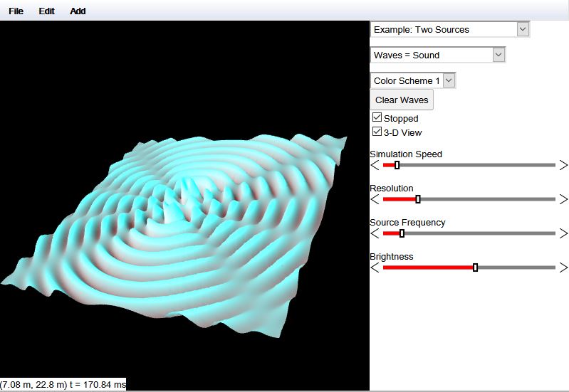Open the Edit menu
The height and width of the screenshot is (392, 569).
coord(47,11)
